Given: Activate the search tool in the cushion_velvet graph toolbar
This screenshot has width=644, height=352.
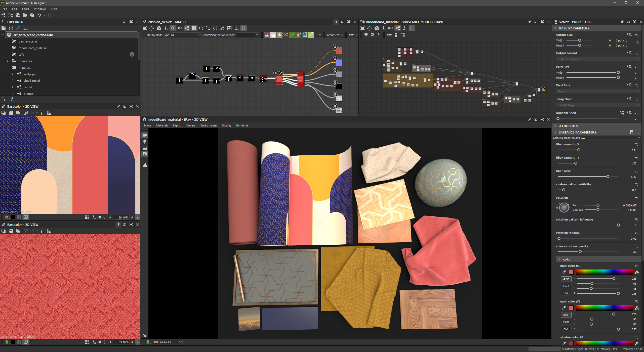Looking at the screenshot, I should point(173,28).
